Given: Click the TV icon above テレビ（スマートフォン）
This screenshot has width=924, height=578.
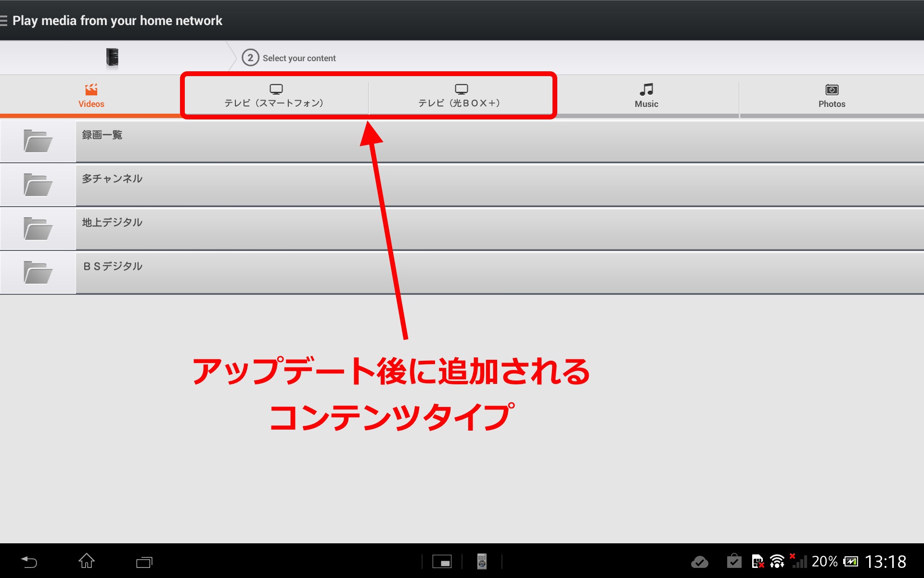Looking at the screenshot, I should pyautogui.click(x=276, y=89).
